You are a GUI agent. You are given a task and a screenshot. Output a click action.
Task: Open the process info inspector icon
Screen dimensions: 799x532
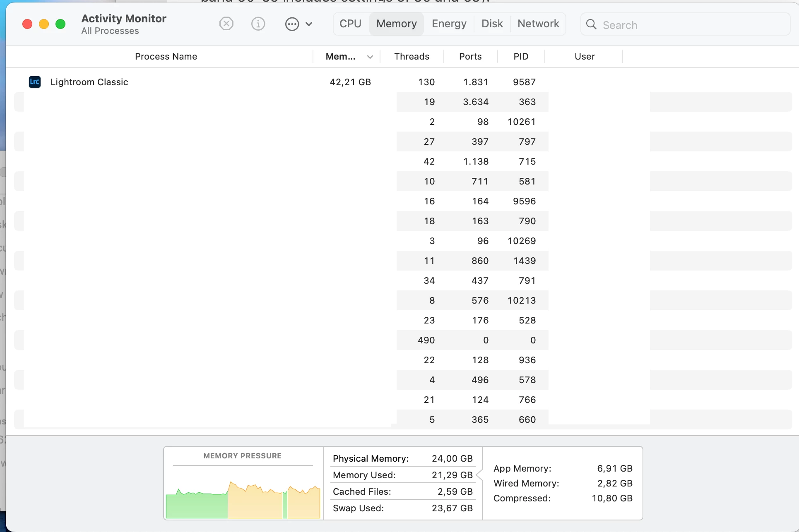pos(258,24)
